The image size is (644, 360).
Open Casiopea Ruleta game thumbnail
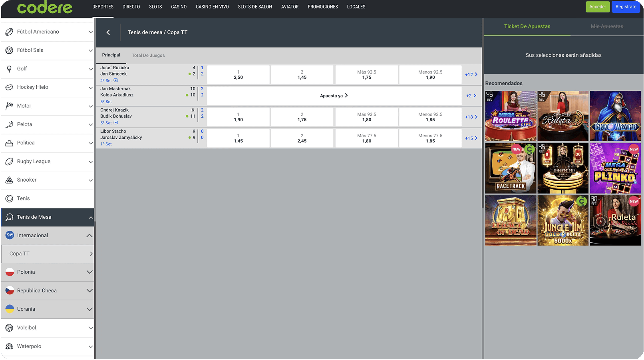(563, 116)
